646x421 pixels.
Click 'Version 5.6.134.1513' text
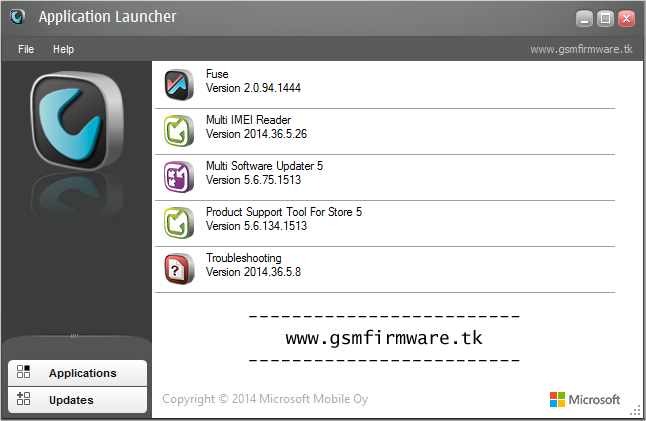pyautogui.click(x=256, y=226)
